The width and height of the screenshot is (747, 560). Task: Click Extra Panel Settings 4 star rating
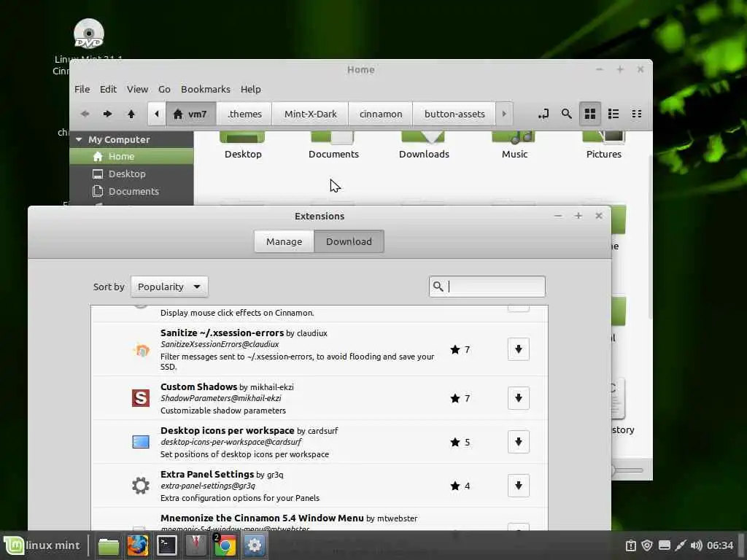[x=460, y=486]
